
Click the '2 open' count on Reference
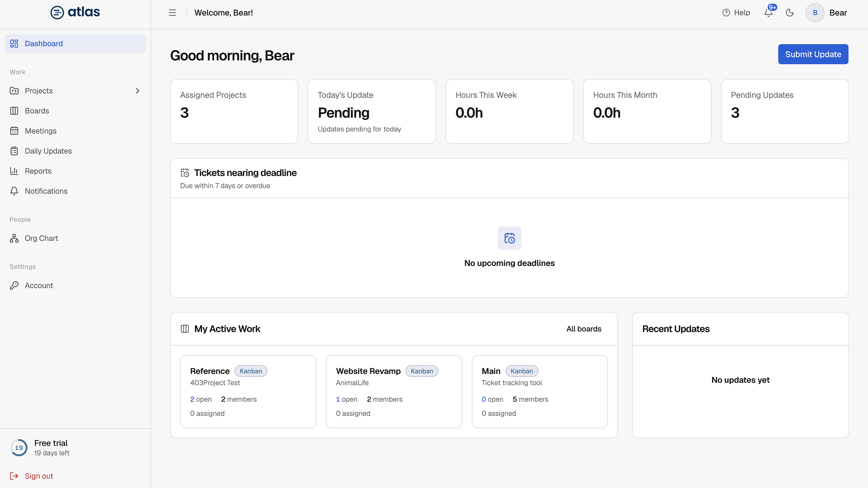201,399
